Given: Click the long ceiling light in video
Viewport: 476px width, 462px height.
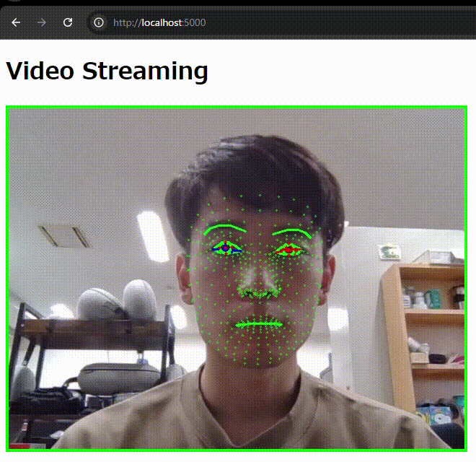Looking at the screenshot, I should [x=152, y=235].
